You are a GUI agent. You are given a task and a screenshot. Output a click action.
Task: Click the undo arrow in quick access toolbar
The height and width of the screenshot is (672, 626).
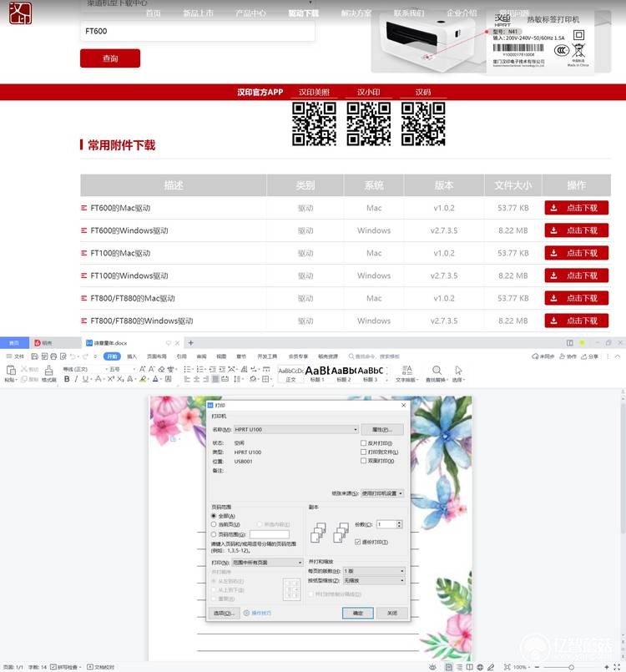[x=73, y=356]
